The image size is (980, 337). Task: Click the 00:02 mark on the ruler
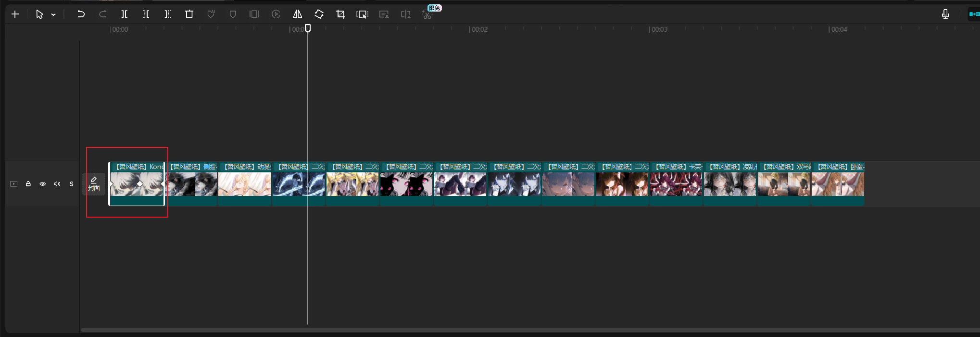[x=479, y=29]
